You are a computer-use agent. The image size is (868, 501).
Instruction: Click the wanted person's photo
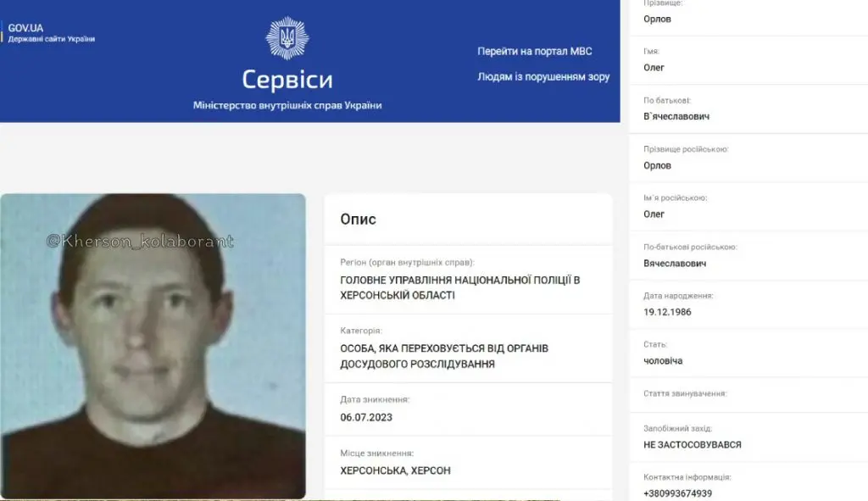(x=153, y=346)
